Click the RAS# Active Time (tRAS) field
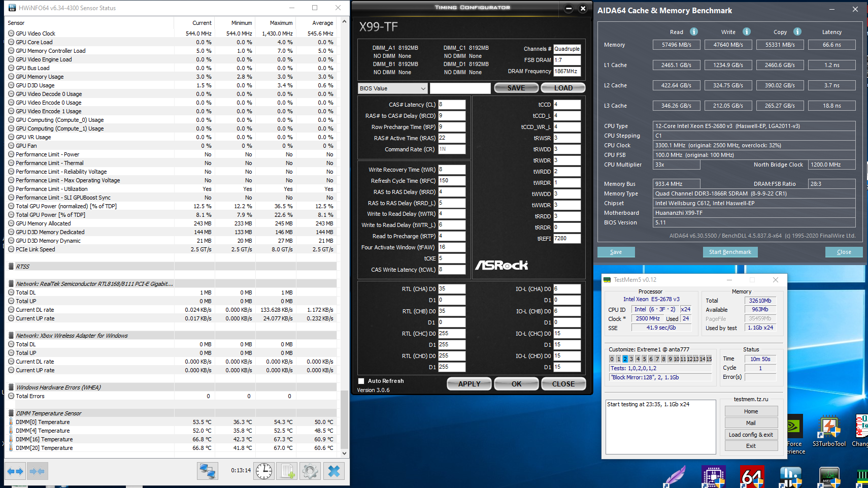 point(452,138)
